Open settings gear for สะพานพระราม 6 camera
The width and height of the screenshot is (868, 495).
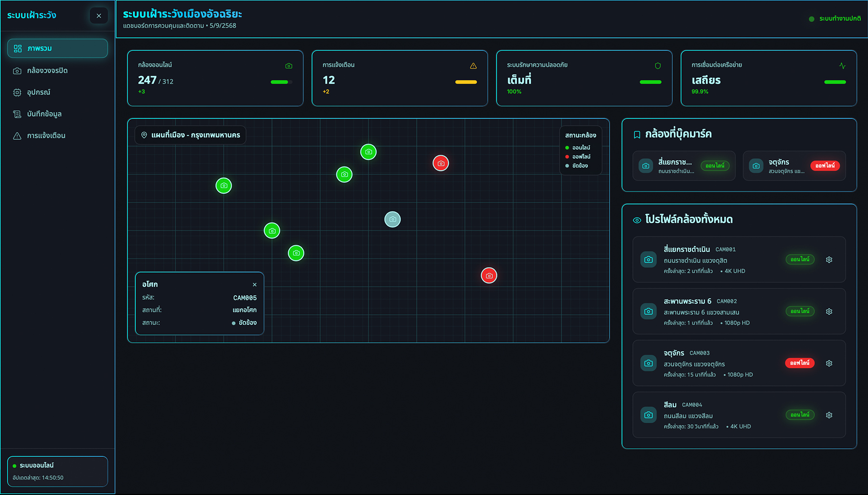tap(829, 311)
